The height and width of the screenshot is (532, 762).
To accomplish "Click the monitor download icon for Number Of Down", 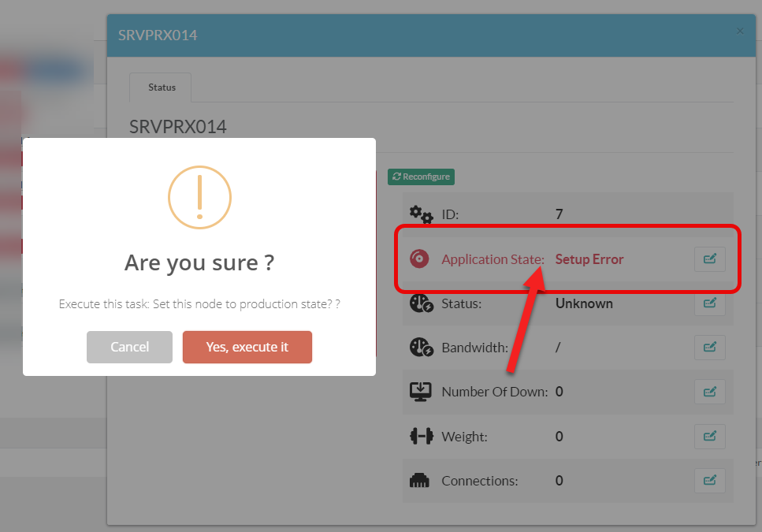I will [421, 392].
